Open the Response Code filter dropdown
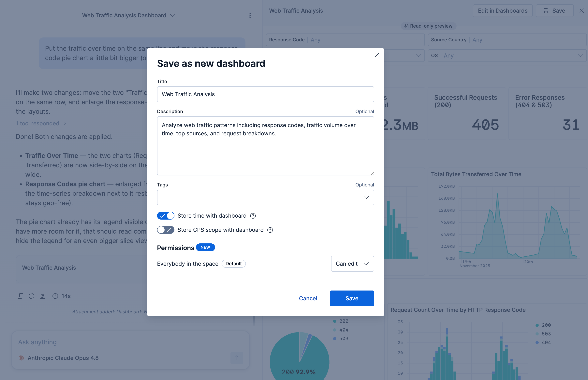The width and height of the screenshot is (588, 380). [x=345, y=40]
